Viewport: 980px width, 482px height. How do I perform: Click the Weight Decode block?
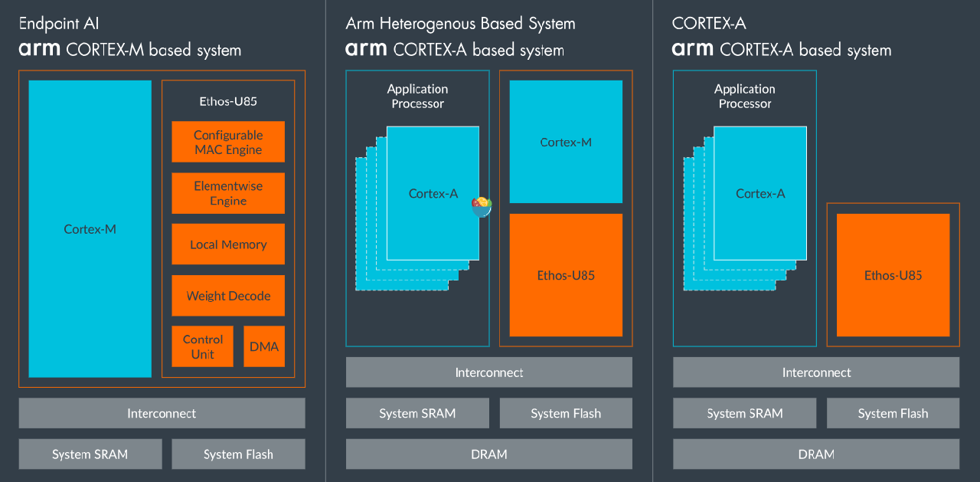coord(228,296)
